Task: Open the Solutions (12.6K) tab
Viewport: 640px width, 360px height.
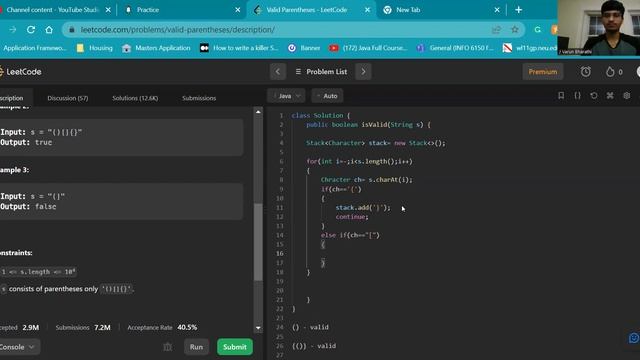Action: (x=135, y=98)
